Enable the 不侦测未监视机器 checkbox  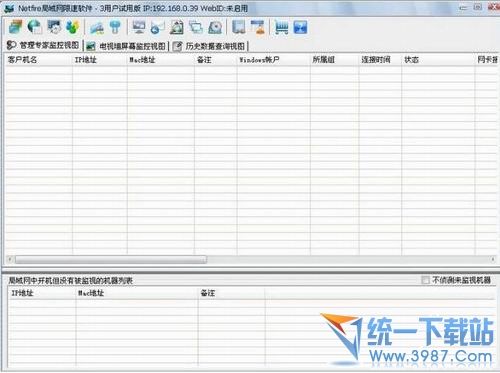pyautogui.click(x=425, y=280)
